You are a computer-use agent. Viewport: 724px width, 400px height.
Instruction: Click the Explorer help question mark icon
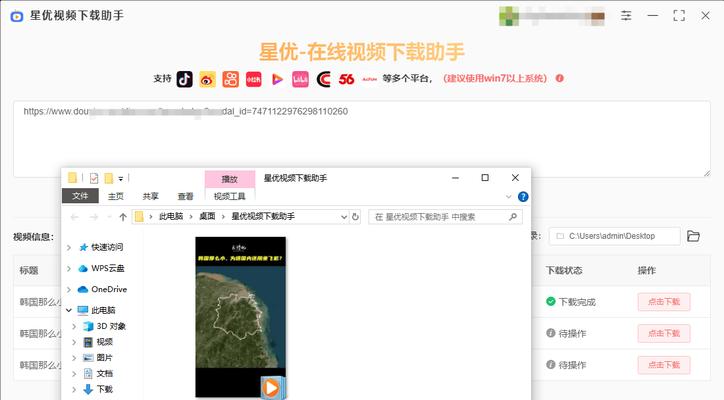coord(523,197)
